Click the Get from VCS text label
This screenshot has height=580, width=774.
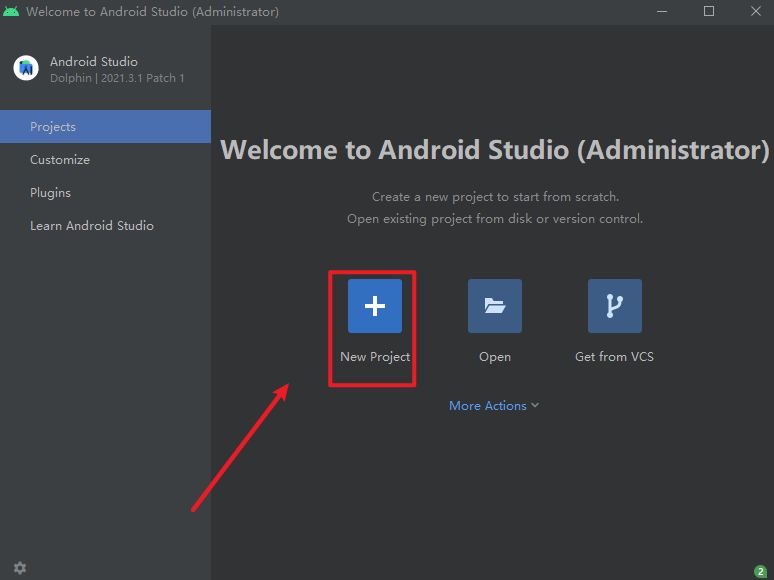click(x=614, y=357)
